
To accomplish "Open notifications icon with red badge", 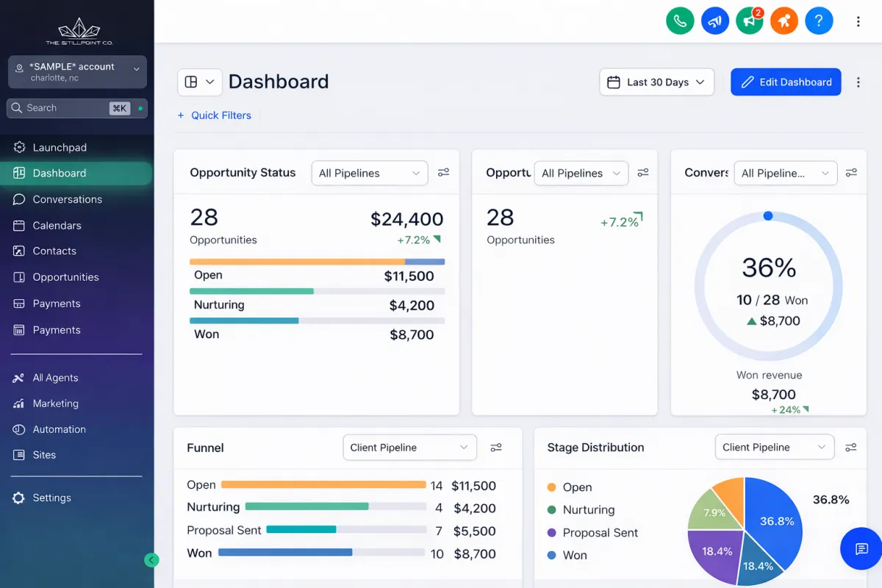I will pos(750,21).
